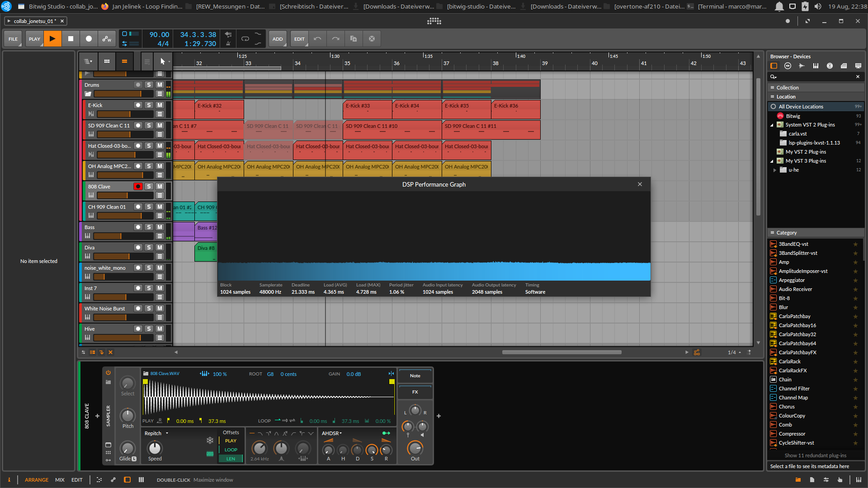Show clip launcher panel icon
The image size is (868, 488).
[x=107, y=61]
